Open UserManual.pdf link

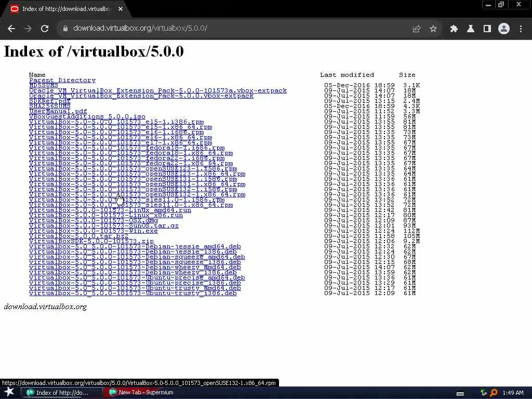(x=58, y=111)
